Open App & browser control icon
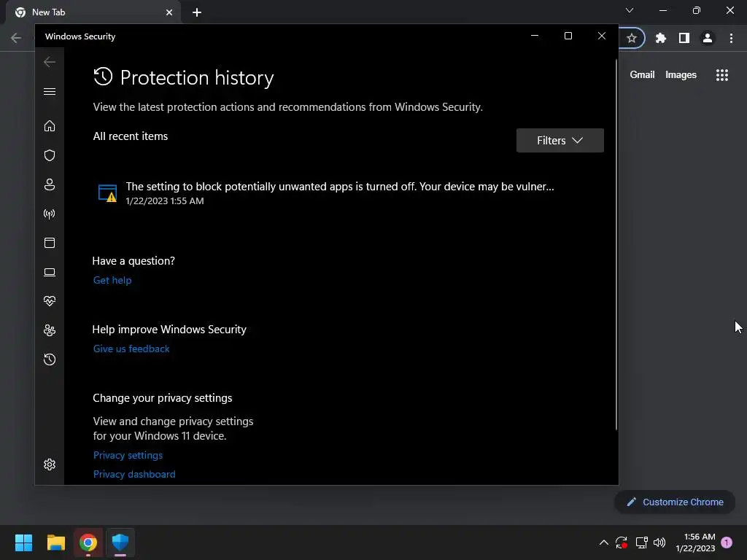 pyautogui.click(x=50, y=243)
